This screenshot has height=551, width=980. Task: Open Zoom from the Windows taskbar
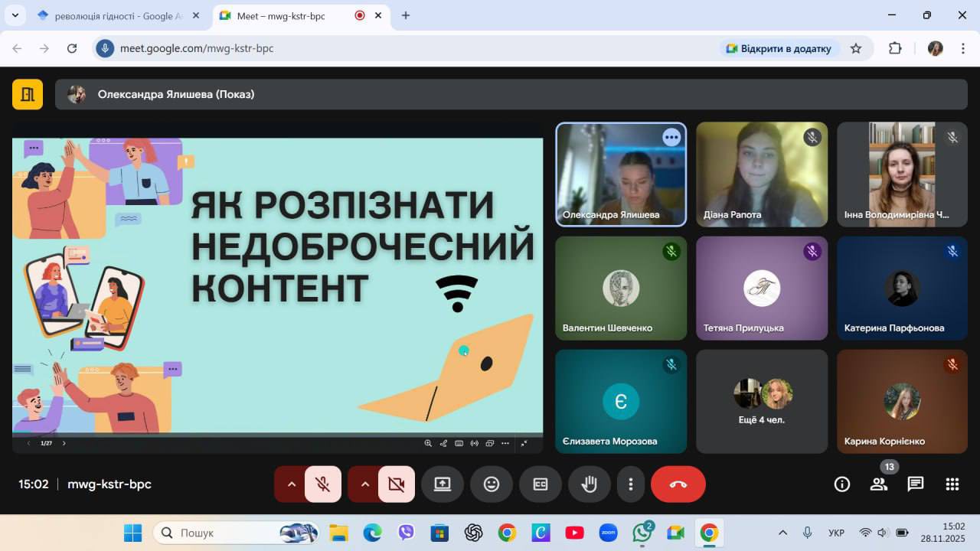coord(608,533)
